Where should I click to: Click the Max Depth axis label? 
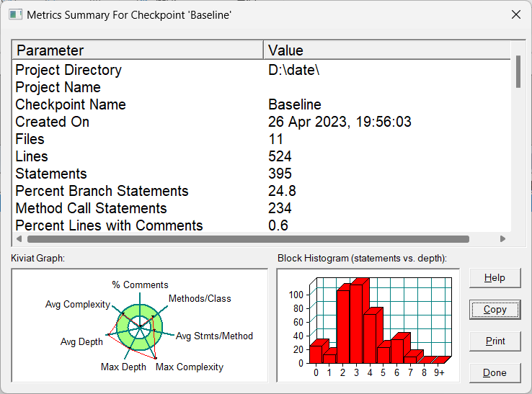pyautogui.click(x=123, y=367)
